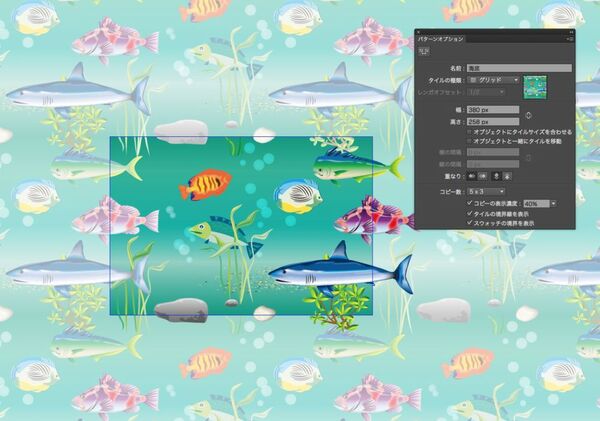
Task: Select the パターンオプション panel tab
Action: (440, 39)
